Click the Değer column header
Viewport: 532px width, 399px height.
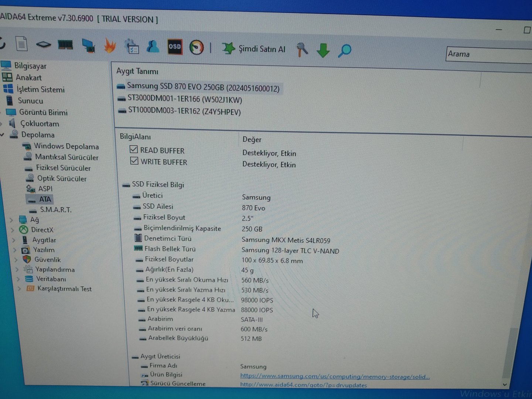coord(252,139)
